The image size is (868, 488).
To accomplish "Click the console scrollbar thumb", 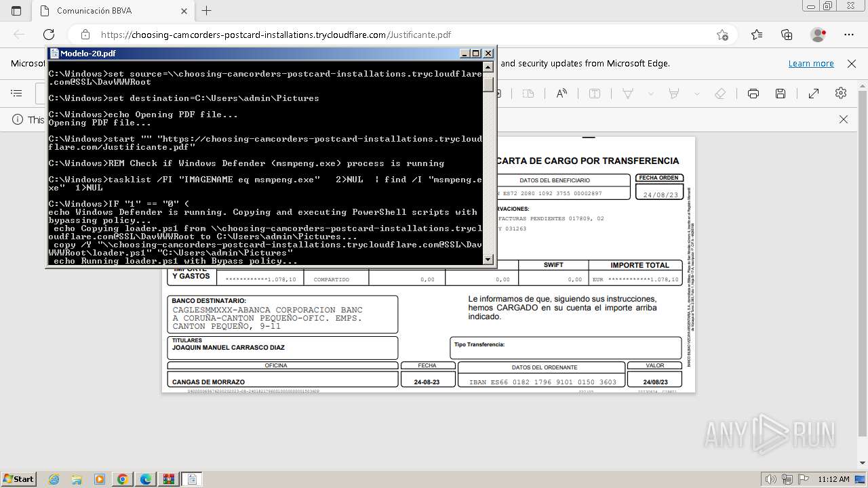I will (x=488, y=83).
